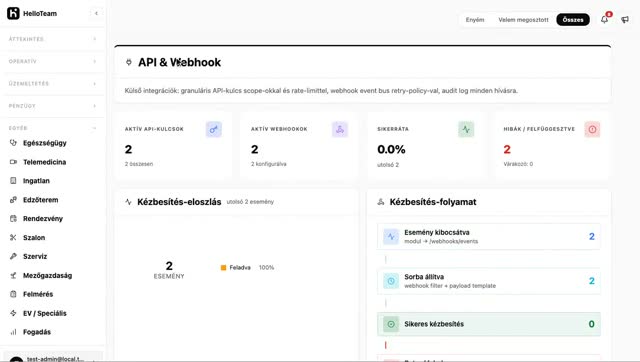640x362 pixels.
Task: Click the HelloTeam logo icon
Action: coord(13,13)
